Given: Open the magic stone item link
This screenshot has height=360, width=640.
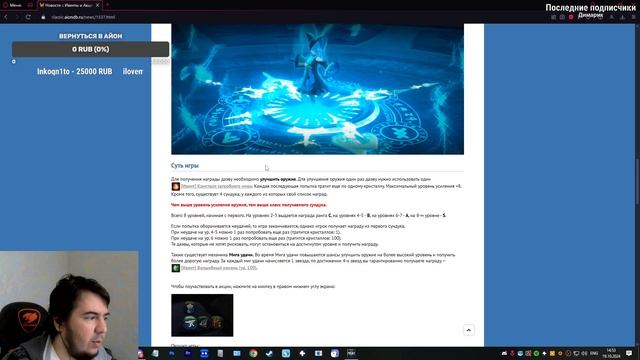Looking at the screenshot, I should [x=219, y=268].
